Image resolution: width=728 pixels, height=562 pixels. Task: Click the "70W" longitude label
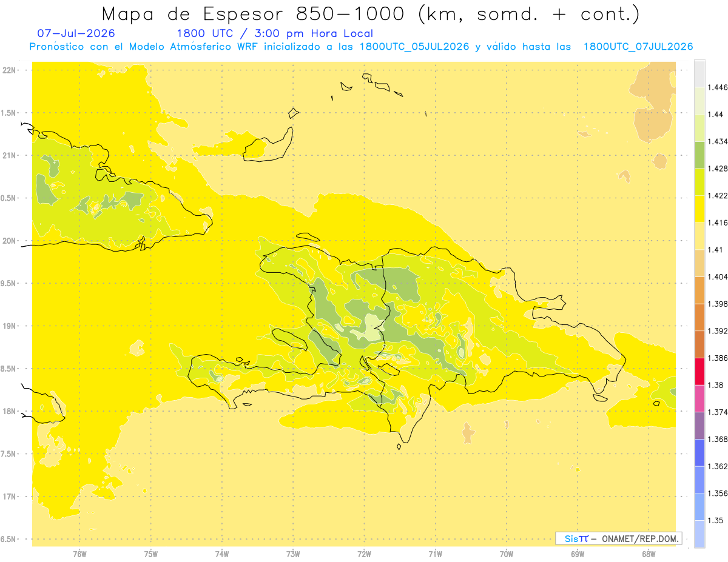(507, 554)
